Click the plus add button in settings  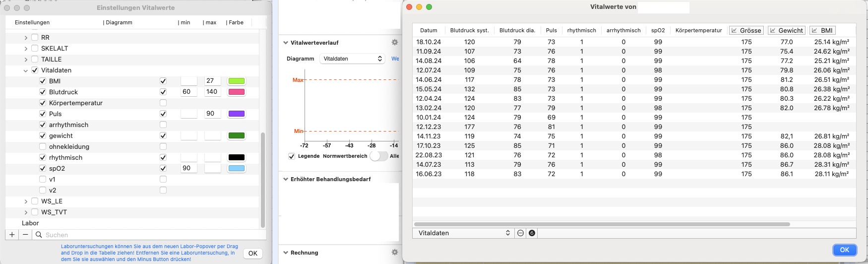[x=12, y=235]
